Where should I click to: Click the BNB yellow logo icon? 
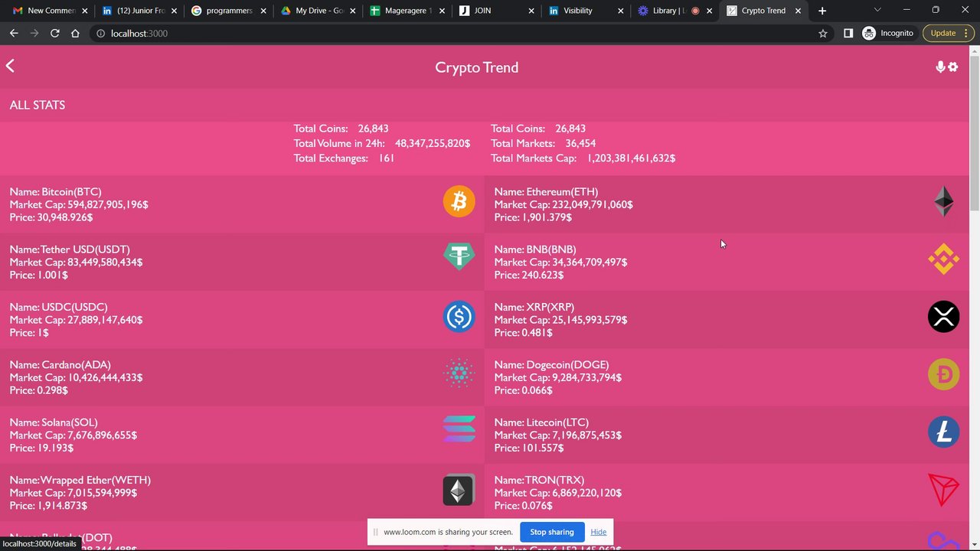943,259
